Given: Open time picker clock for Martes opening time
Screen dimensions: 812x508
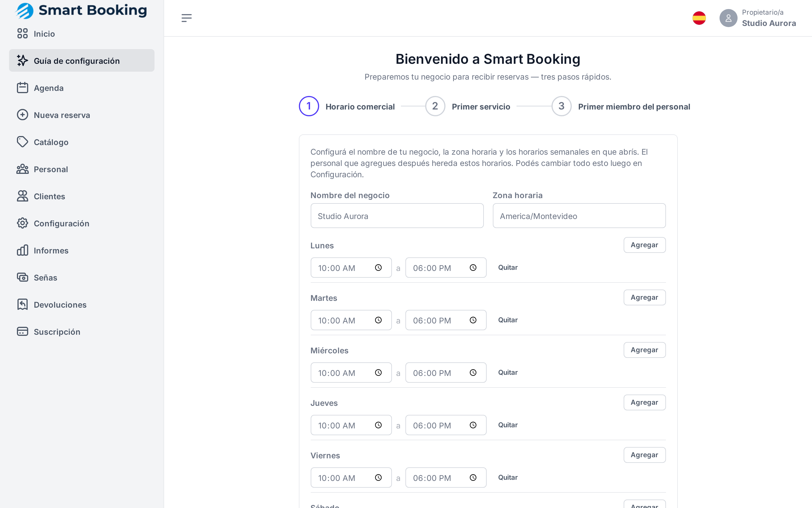Looking at the screenshot, I should point(378,320).
